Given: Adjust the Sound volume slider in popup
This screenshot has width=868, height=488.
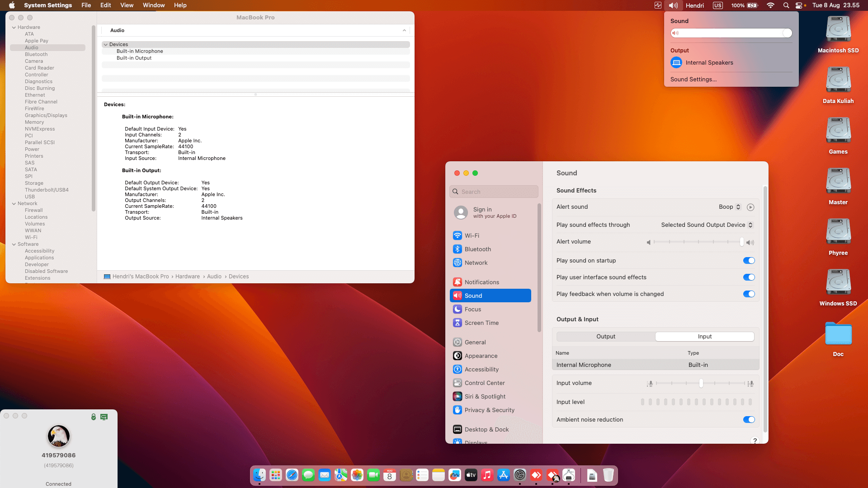Looking at the screenshot, I should [x=731, y=33].
